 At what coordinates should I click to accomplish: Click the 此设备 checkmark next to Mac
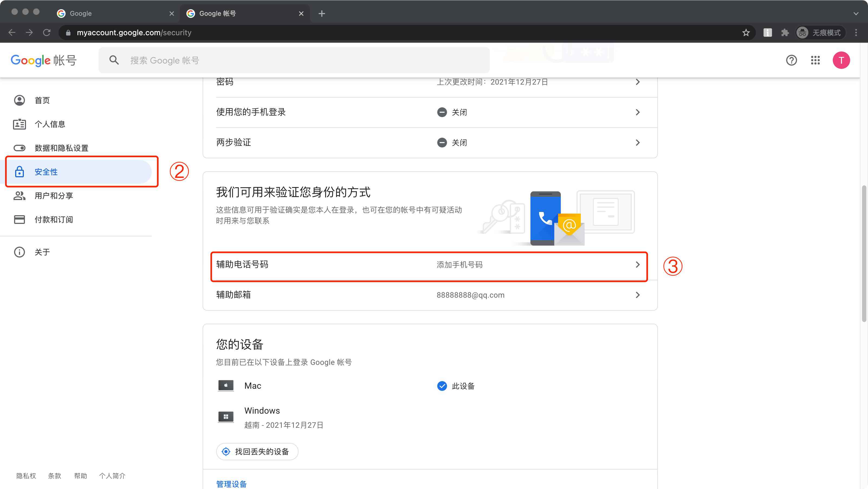tap(442, 386)
